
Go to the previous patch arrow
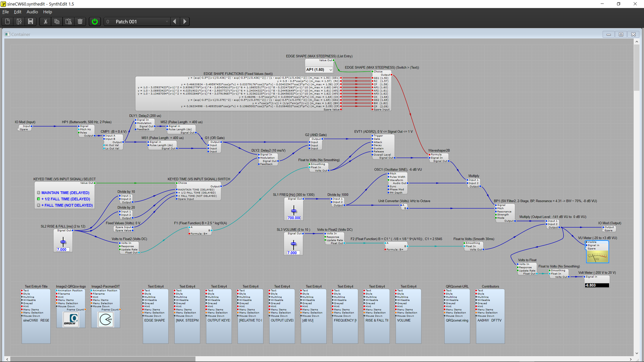[x=174, y=21]
